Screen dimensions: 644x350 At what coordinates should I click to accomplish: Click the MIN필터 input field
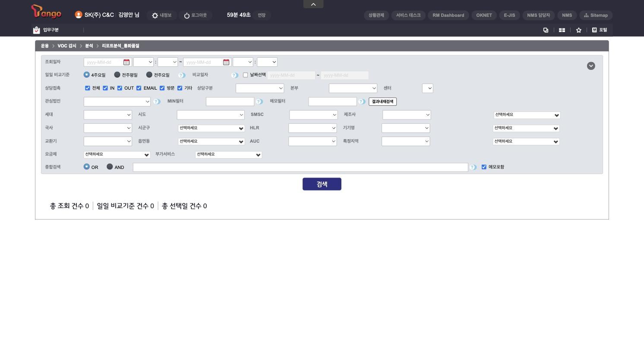pos(230,102)
